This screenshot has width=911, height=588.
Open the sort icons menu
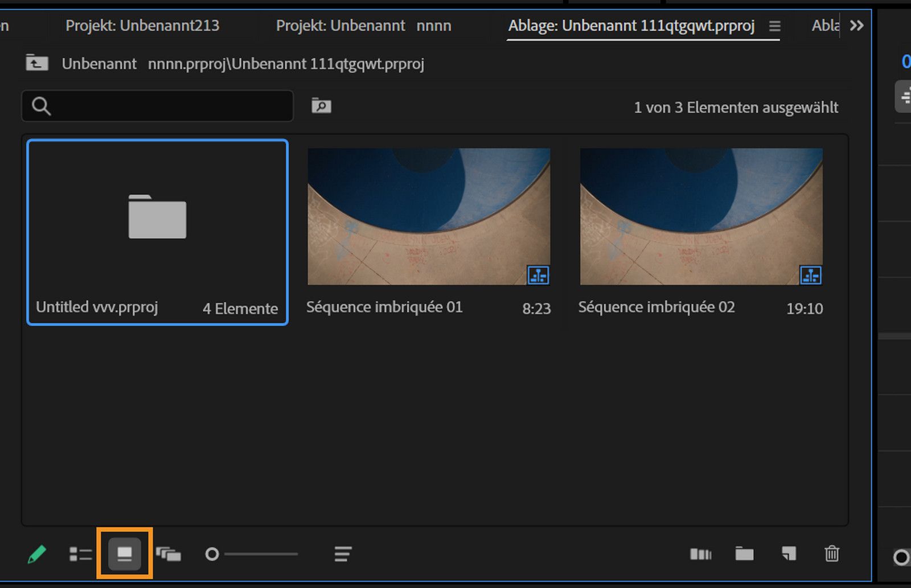click(x=343, y=554)
